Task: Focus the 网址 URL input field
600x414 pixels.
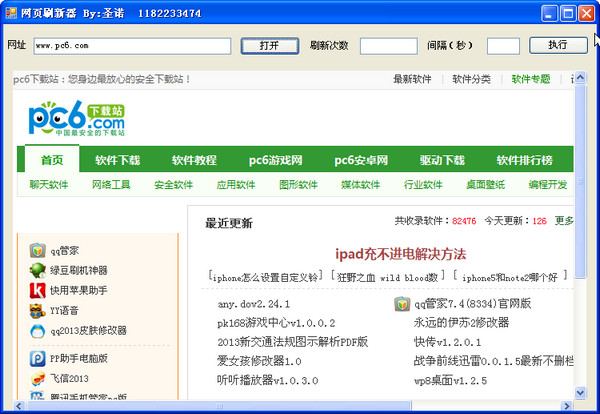Action: click(131, 46)
